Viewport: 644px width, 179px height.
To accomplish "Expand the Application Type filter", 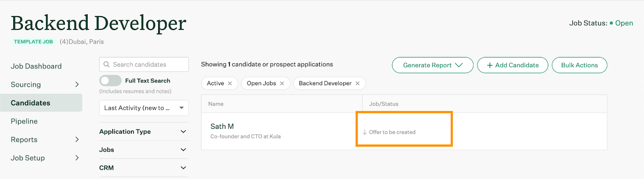I will click(144, 132).
